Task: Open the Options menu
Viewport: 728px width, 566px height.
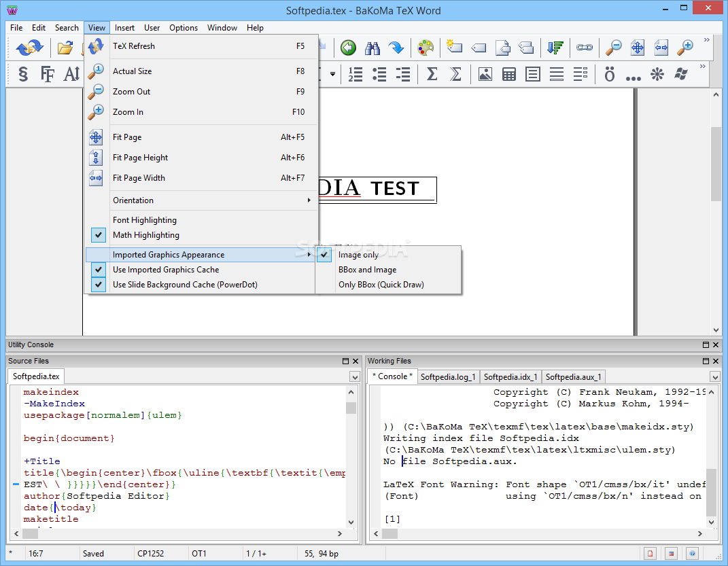Action: (x=184, y=28)
